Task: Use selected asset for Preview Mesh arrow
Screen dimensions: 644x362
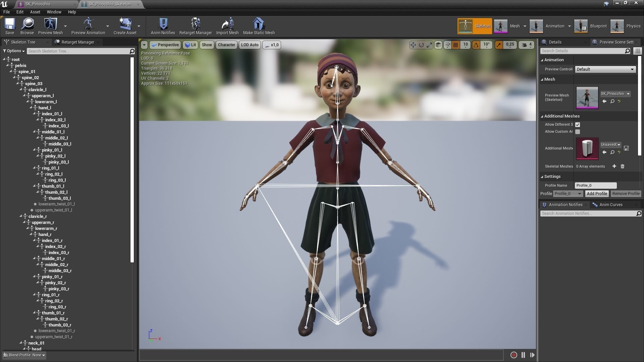Action: (x=604, y=101)
